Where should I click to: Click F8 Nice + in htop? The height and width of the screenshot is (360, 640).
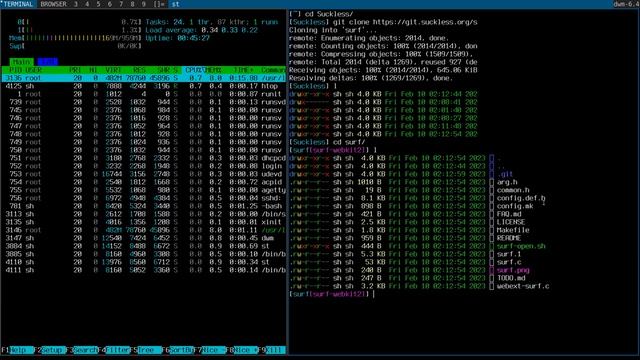pos(243,350)
